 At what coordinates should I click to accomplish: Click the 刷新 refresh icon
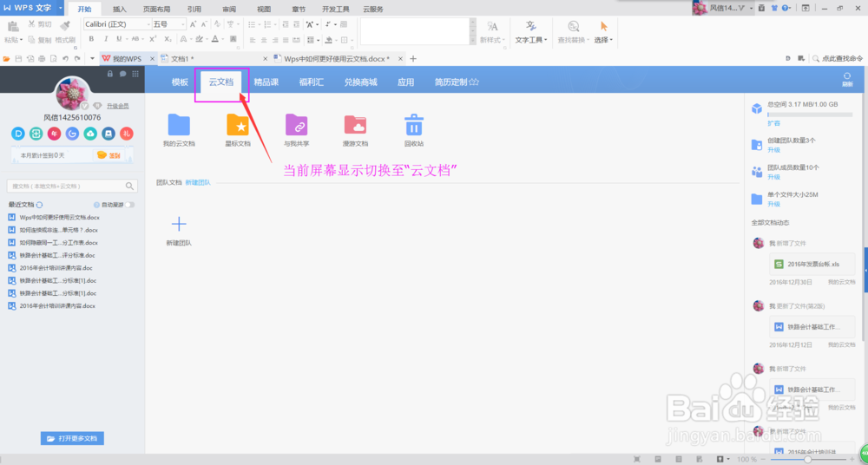coord(847,76)
